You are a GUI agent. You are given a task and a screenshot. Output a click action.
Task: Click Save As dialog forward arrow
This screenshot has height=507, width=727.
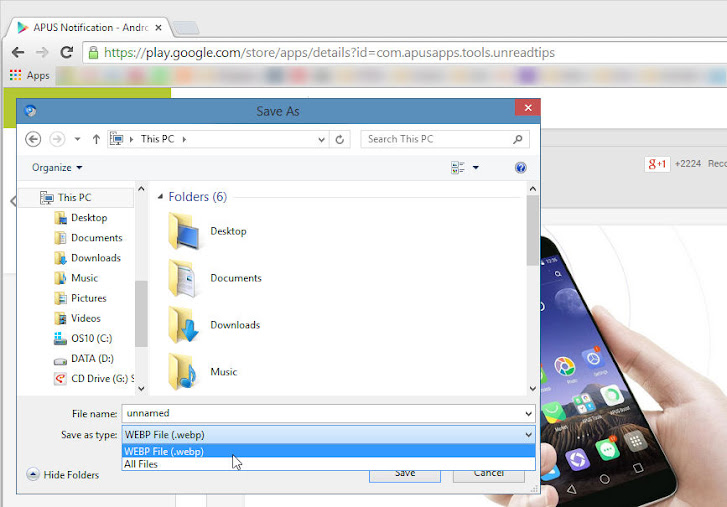coord(57,139)
